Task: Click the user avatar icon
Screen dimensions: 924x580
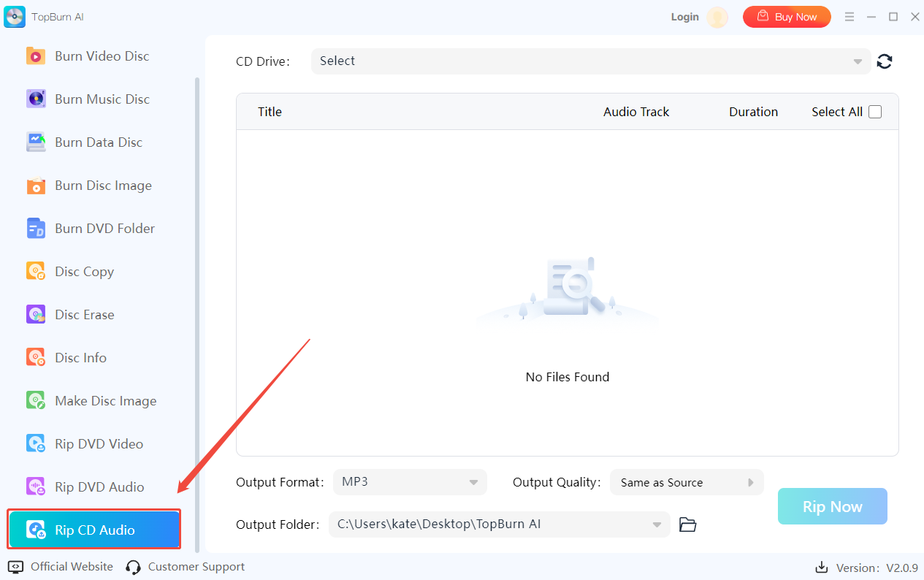Action: 717,18
